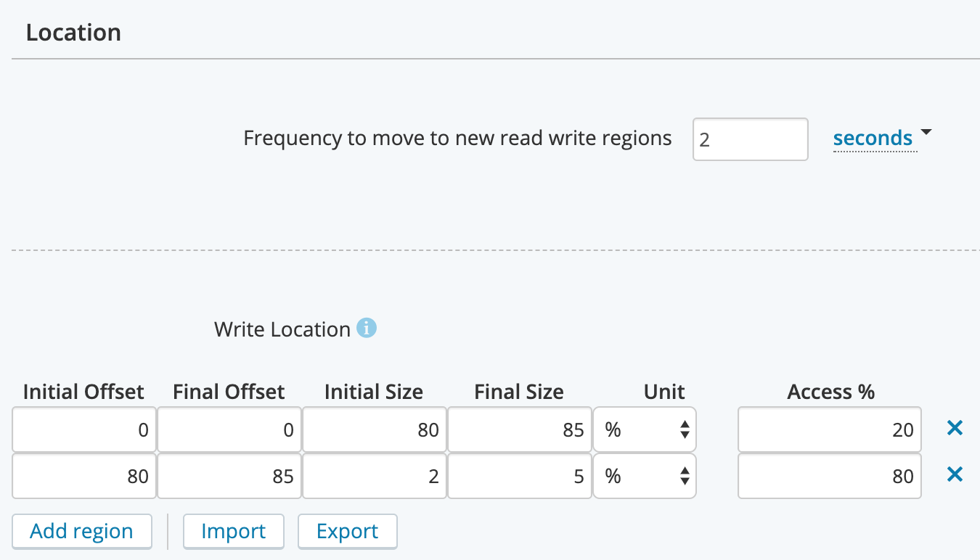Click Access % field showing 80

coord(829,477)
